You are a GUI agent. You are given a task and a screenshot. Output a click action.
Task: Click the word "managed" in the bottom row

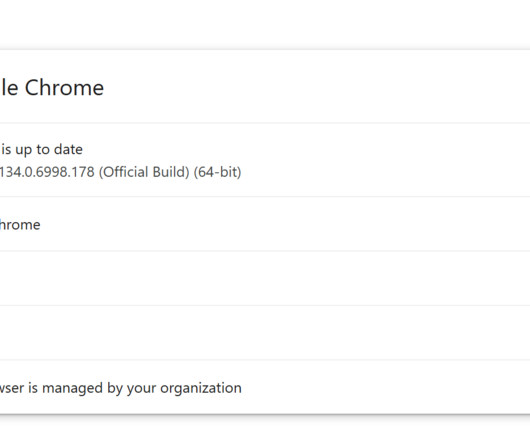[x=72, y=388]
